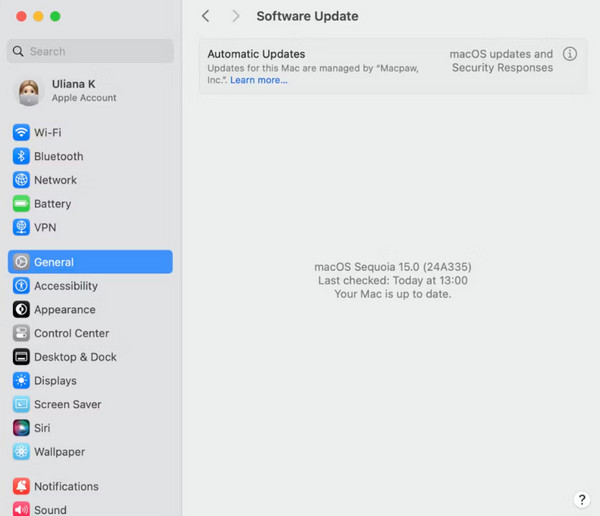Close the window with red button
The height and width of the screenshot is (516, 600).
coord(21,16)
